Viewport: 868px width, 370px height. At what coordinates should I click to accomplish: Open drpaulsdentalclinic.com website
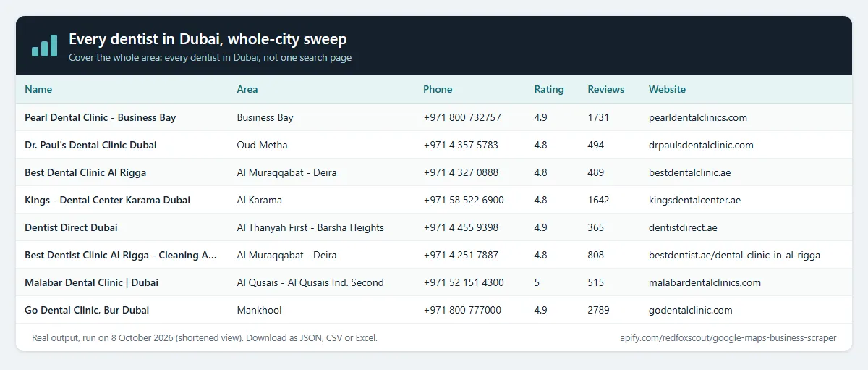point(701,145)
